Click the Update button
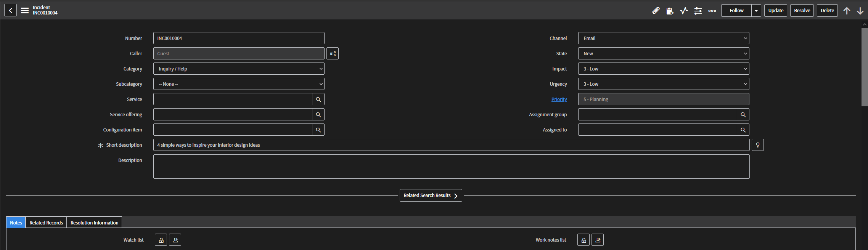This screenshot has width=868, height=250. click(776, 11)
